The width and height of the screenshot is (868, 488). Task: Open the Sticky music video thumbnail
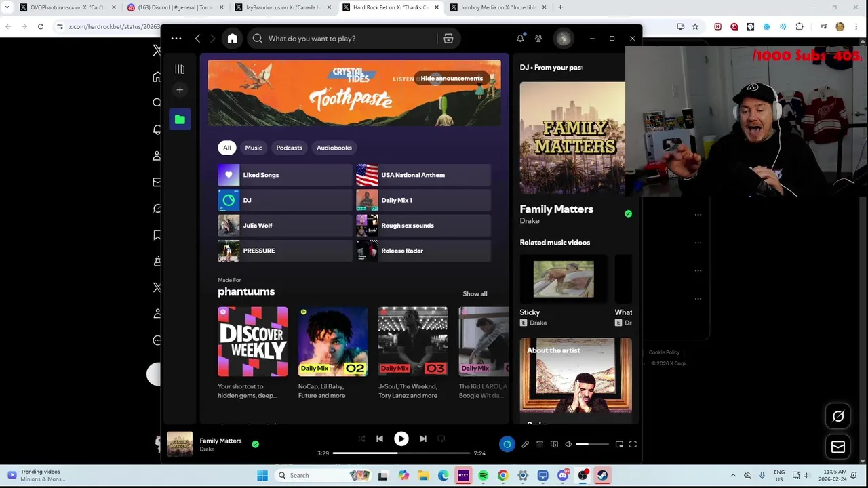(x=564, y=279)
